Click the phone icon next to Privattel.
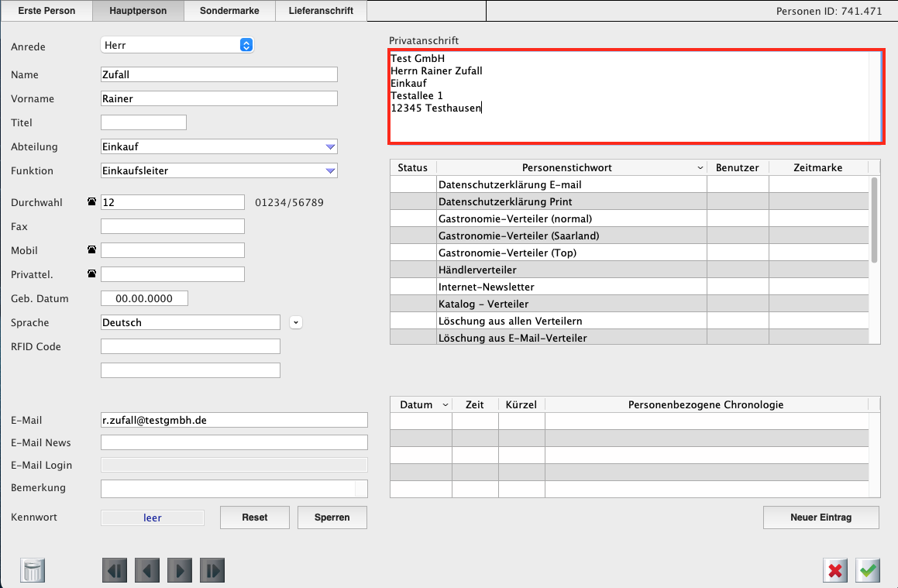 (x=92, y=274)
